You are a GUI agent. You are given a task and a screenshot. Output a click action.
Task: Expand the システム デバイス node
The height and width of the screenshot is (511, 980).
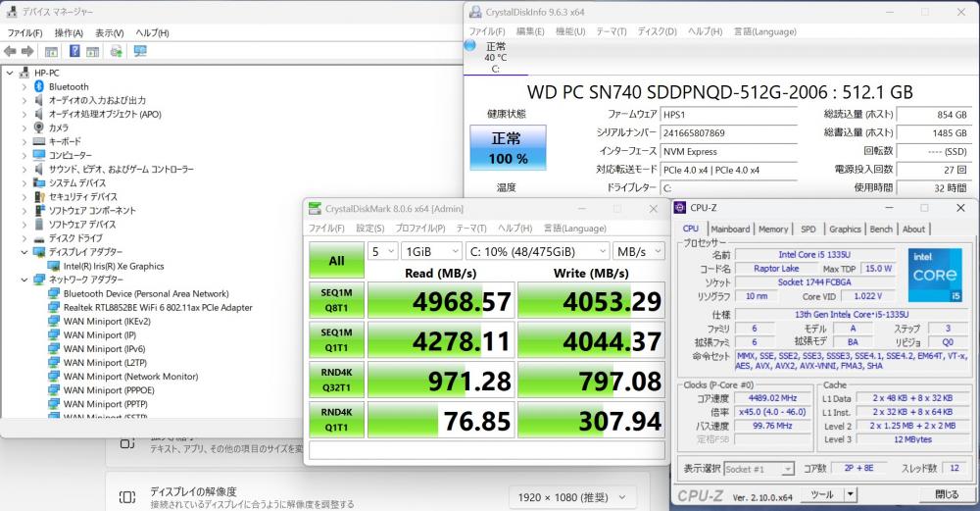point(24,182)
